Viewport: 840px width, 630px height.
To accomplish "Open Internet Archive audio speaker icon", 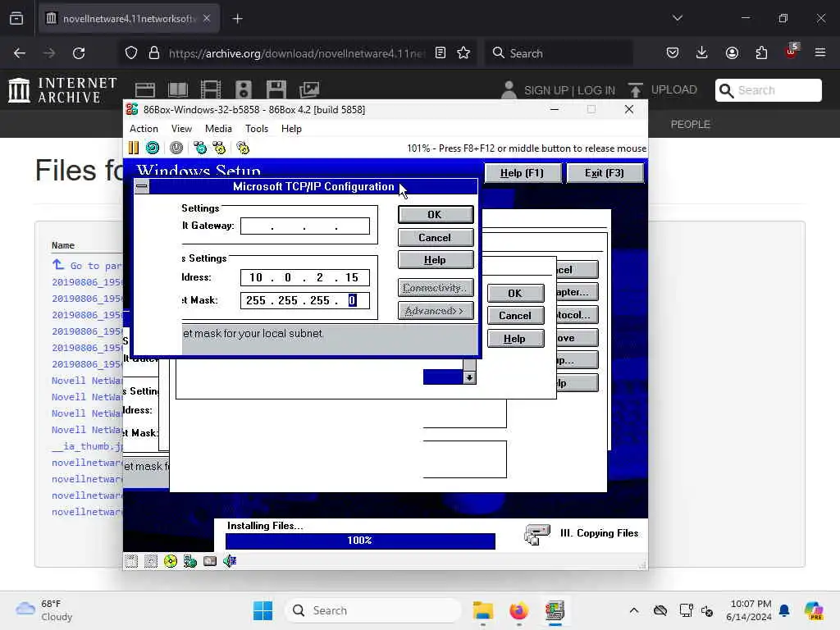I will coord(243,90).
